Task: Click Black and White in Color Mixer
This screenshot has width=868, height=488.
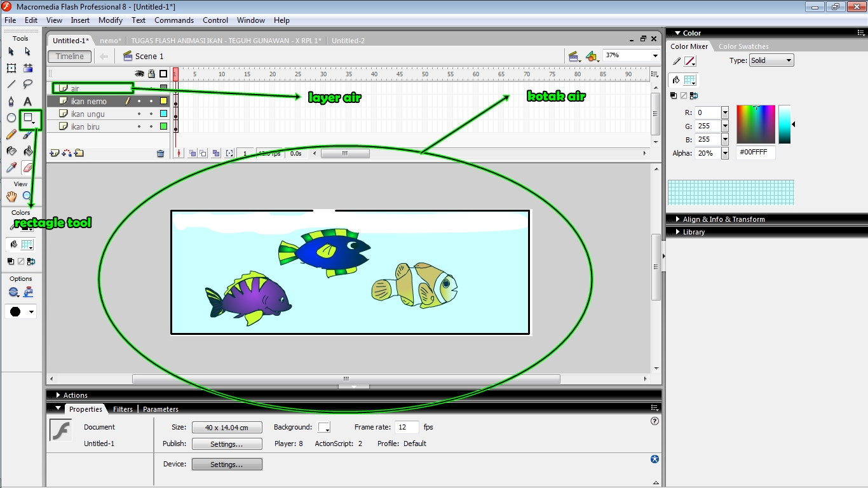Action: click(x=674, y=95)
